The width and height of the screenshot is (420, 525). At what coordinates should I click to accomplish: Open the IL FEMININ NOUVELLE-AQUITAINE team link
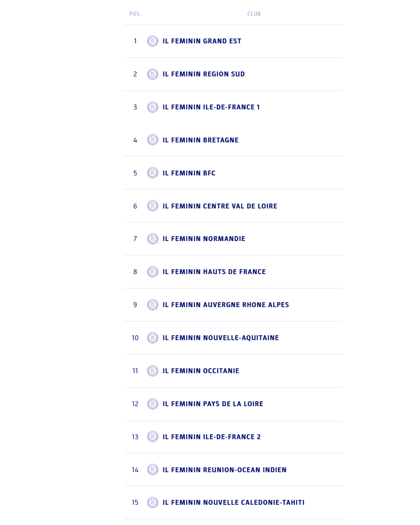tap(220, 338)
